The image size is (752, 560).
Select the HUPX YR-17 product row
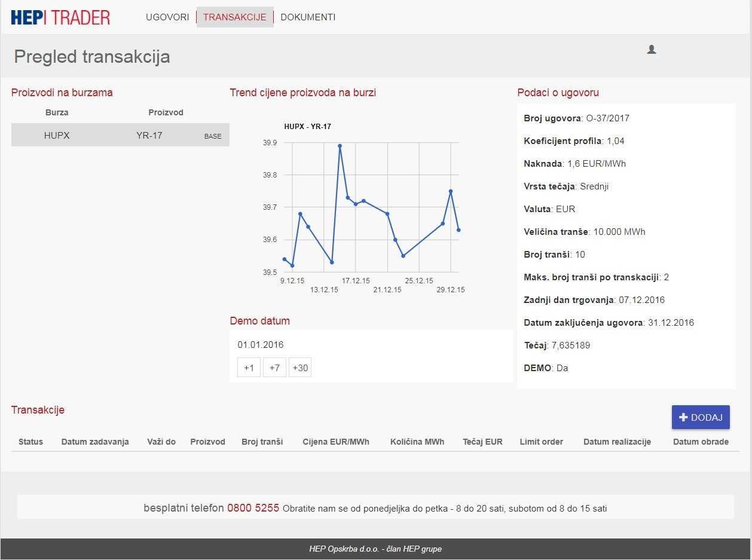coord(120,136)
